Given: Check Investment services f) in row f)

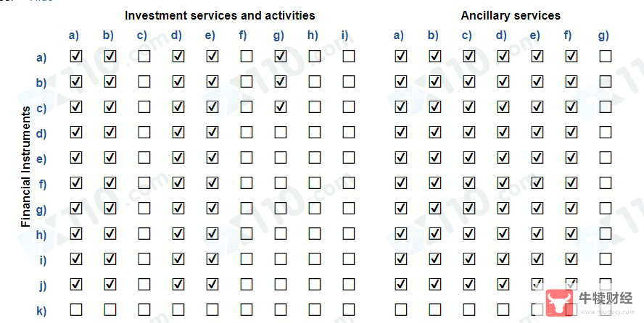Looking at the screenshot, I should click(247, 183).
